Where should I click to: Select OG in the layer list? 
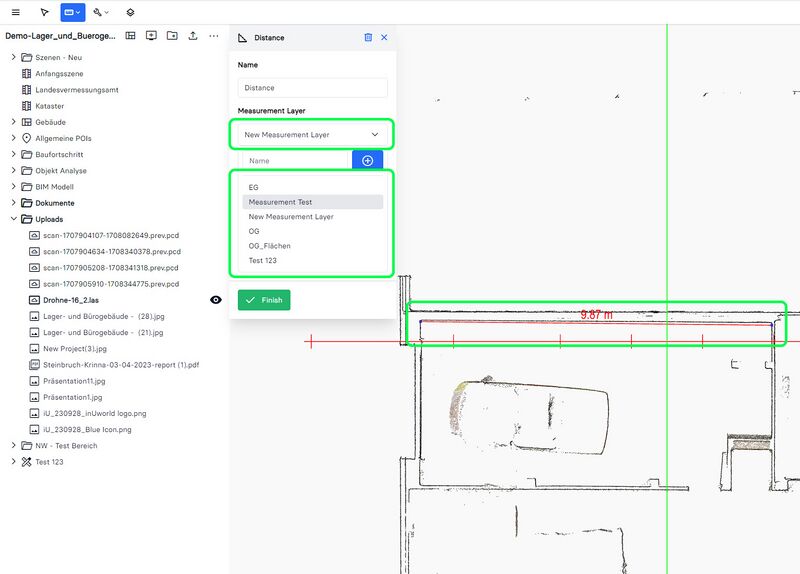point(312,231)
